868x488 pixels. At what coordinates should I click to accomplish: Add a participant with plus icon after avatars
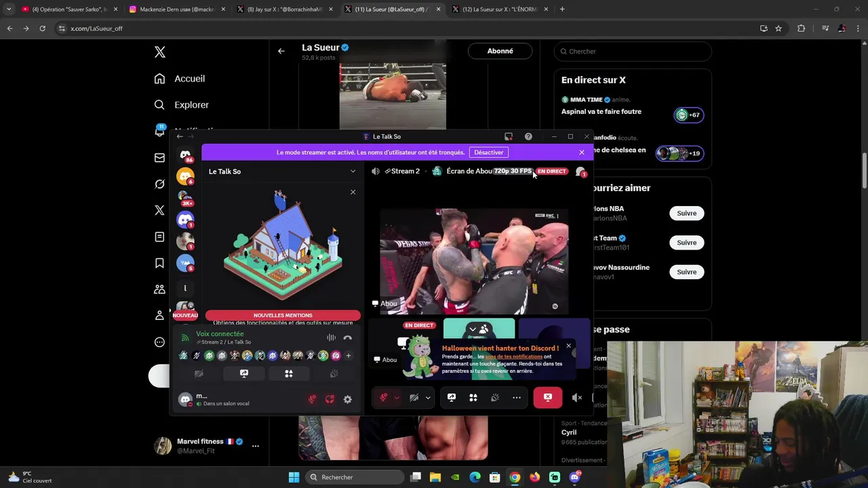point(349,356)
